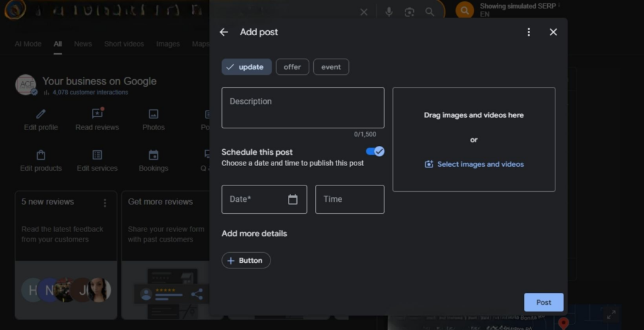
Task: Open the 5 new reviews card menu
Action: point(105,202)
